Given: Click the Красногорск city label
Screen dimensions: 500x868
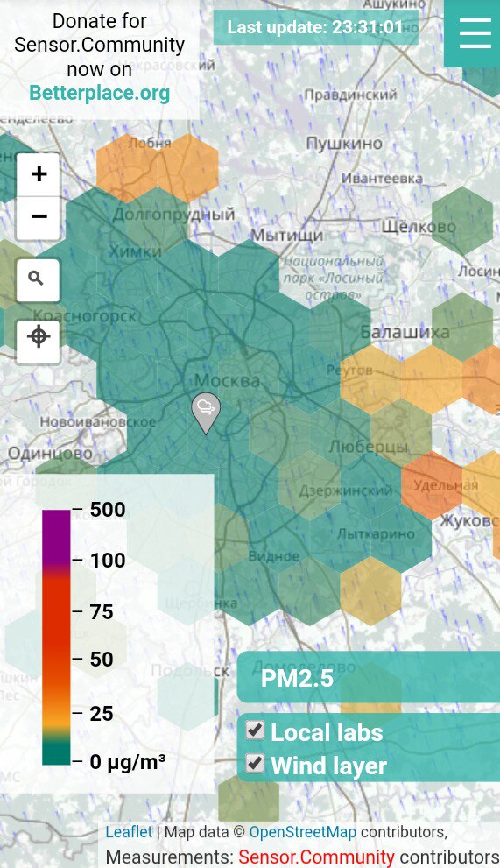Looking at the screenshot, I should point(85,316).
